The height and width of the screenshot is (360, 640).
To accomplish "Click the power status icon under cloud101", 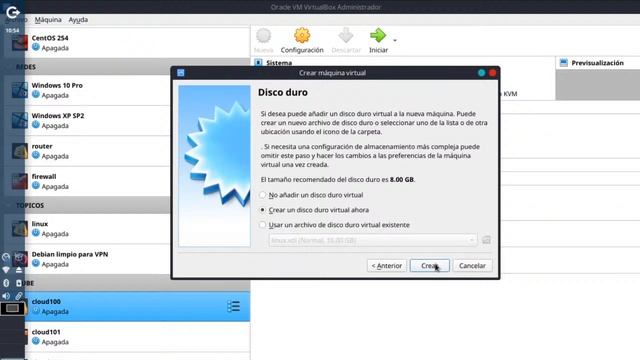I will point(36,341).
